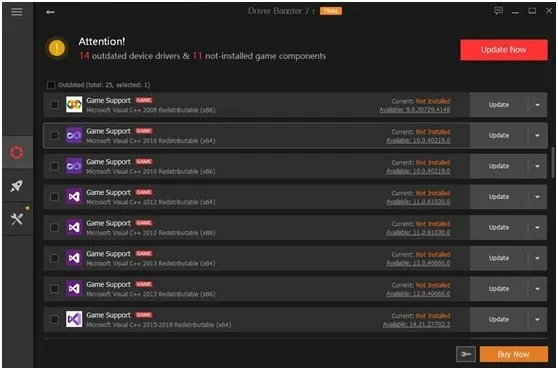Image resolution: width=558 pixels, height=370 pixels.
Task: Click the Visual C++ 2013 (x64) icon
Action: click(74, 258)
